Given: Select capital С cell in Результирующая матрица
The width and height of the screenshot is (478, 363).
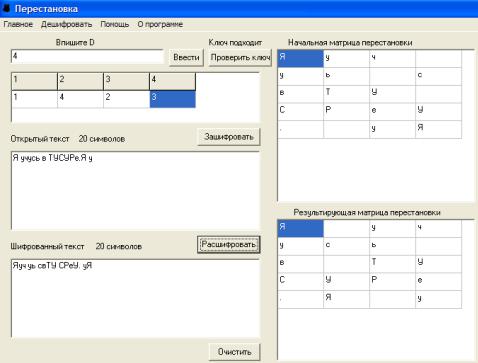Looking at the screenshot, I should (x=300, y=282).
